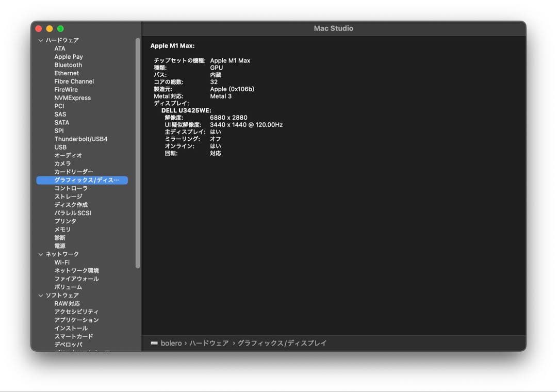Click the green zoom window button

point(60,28)
